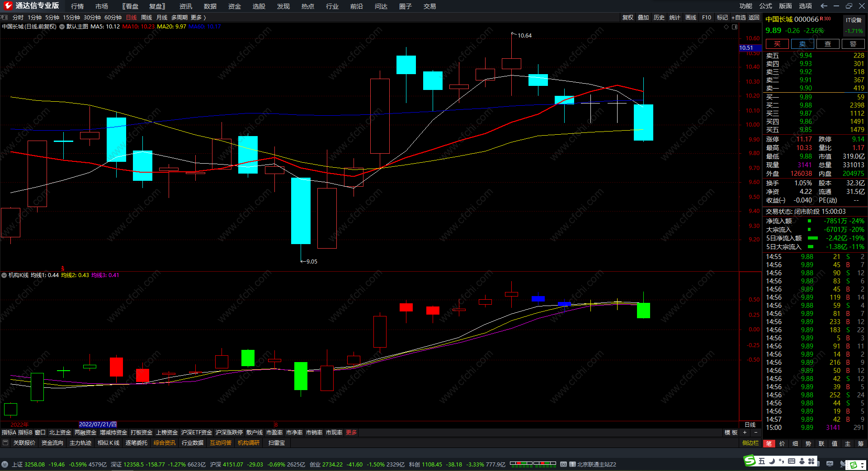Switch to the 5分钟 period tab
This screenshot has height=471, width=868.
coord(52,17)
